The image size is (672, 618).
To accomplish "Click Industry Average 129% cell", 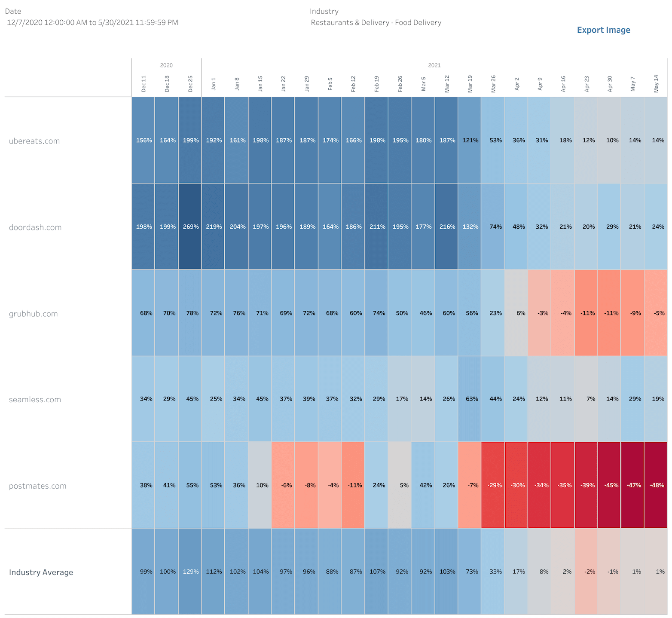I will (190, 572).
